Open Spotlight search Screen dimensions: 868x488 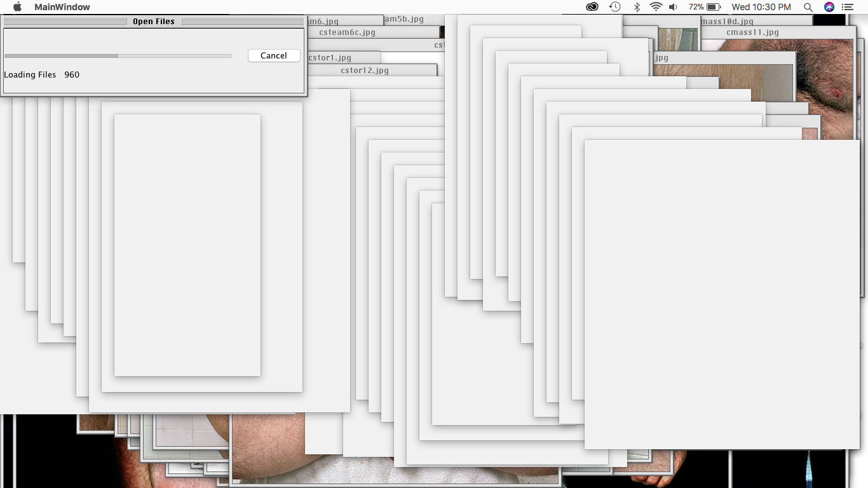(808, 7)
